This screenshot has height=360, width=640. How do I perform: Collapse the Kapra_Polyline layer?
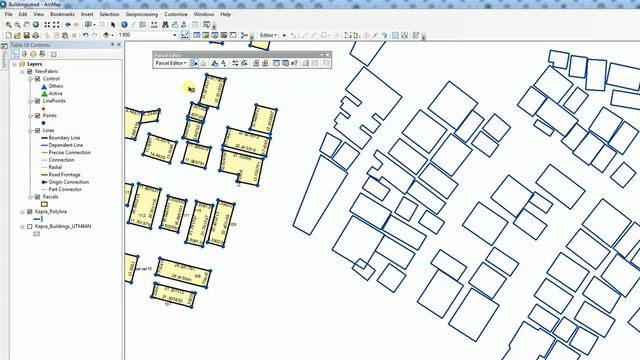pos(22,212)
